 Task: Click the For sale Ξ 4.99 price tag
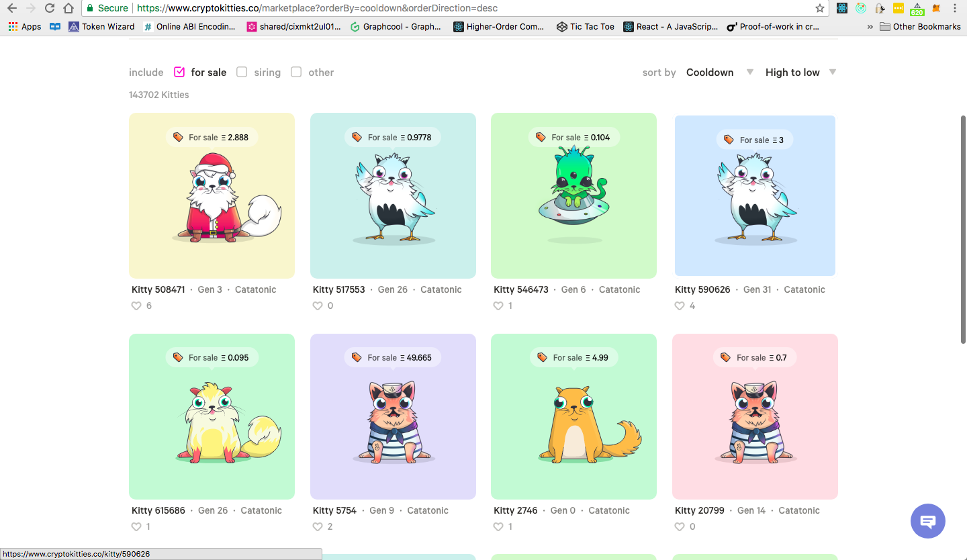click(573, 357)
